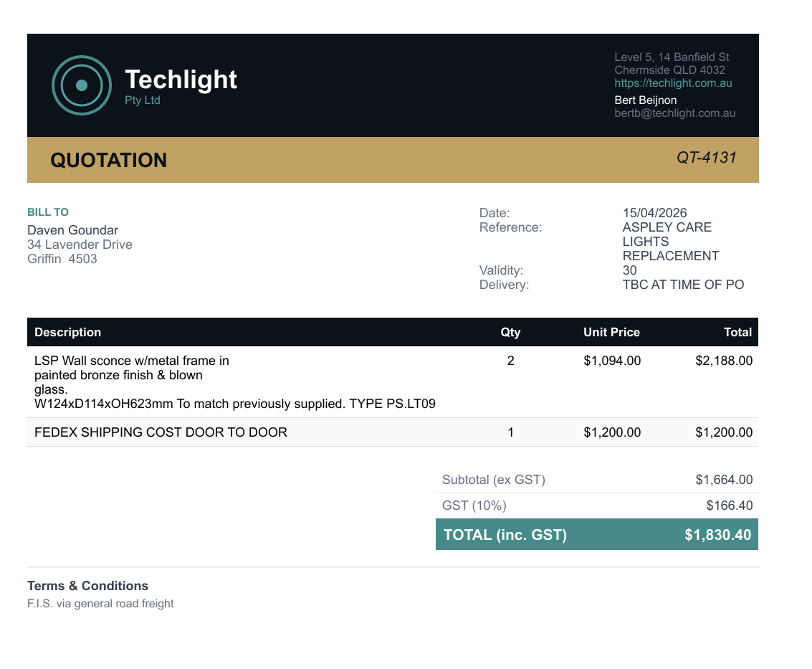Select the $2,188.00 line total
The image size is (812, 669).
tap(724, 361)
